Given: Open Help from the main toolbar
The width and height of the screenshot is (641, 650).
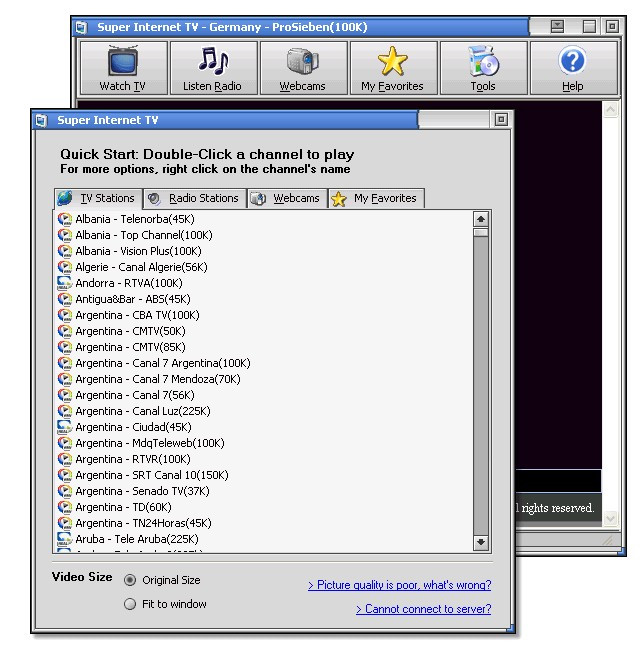Looking at the screenshot, I should (x=573, y=68).
